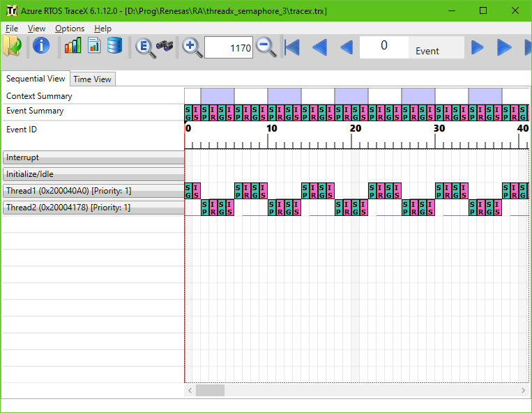The height and width of the screenshot is (413, 532).
Task: Jump to the first event arrow
Action: [292, 47]
